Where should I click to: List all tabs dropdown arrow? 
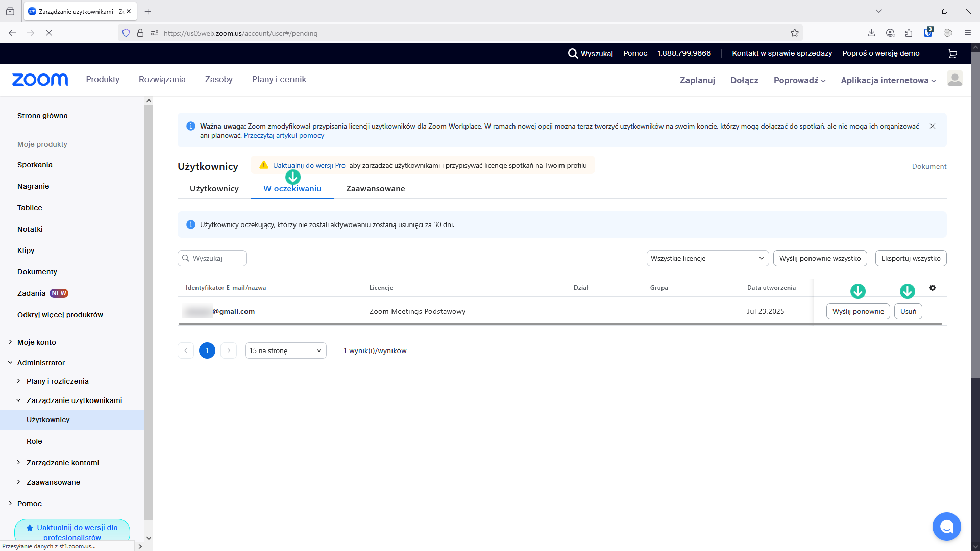(x=879, y=11)
